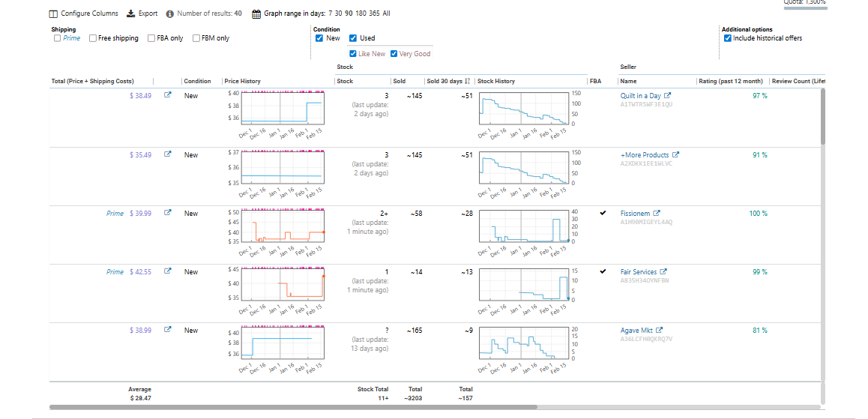Click the Export download icon

(130, 13)
